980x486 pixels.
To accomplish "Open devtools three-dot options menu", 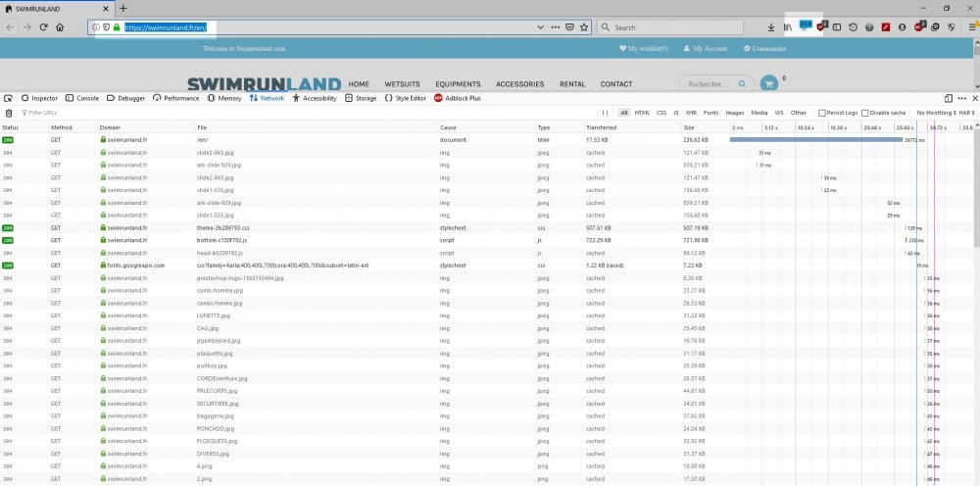I will coord(962,98).
